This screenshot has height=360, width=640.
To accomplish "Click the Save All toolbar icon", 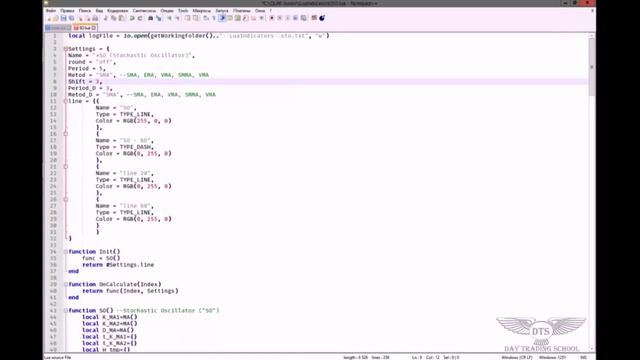I will tap(71, 18).
